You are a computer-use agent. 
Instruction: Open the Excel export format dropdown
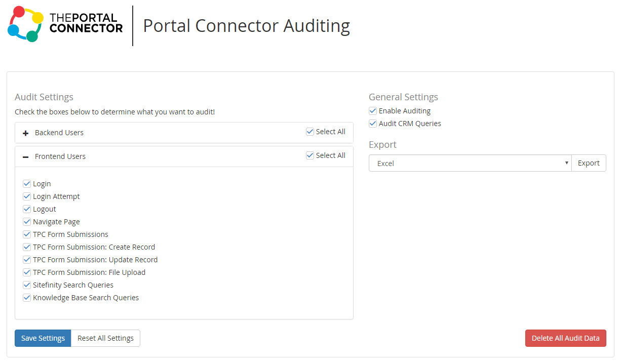click(x=470, y=163)
